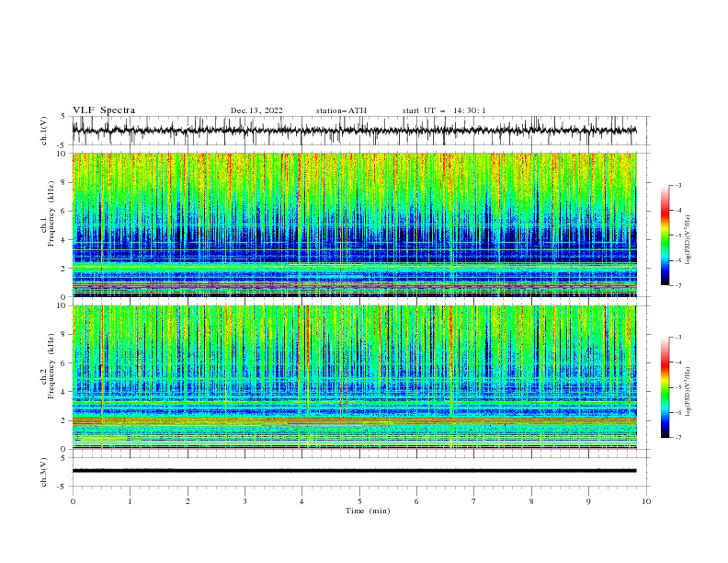
Task: Click the time axis tick label "9"
Action: click(588, 501)
